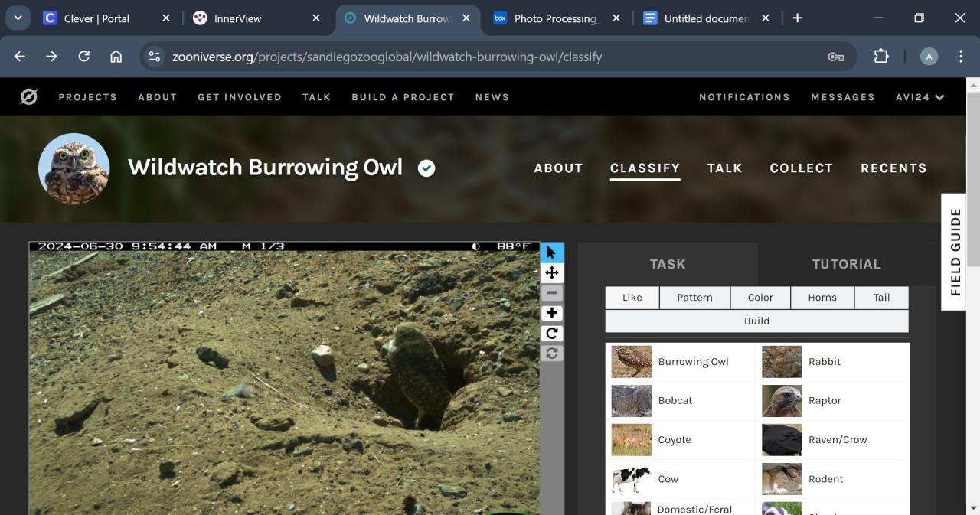
Task: Click the page's vertical scrollbar thumb
Action: pyautogui.click(x=973, y=178)
